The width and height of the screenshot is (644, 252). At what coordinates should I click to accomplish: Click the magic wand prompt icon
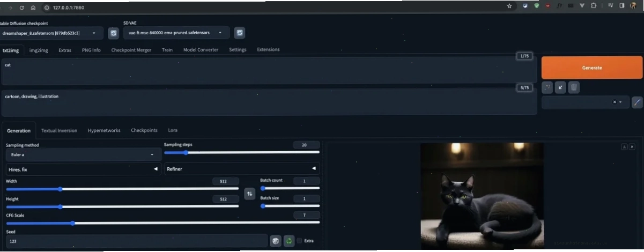click(547, 87)
